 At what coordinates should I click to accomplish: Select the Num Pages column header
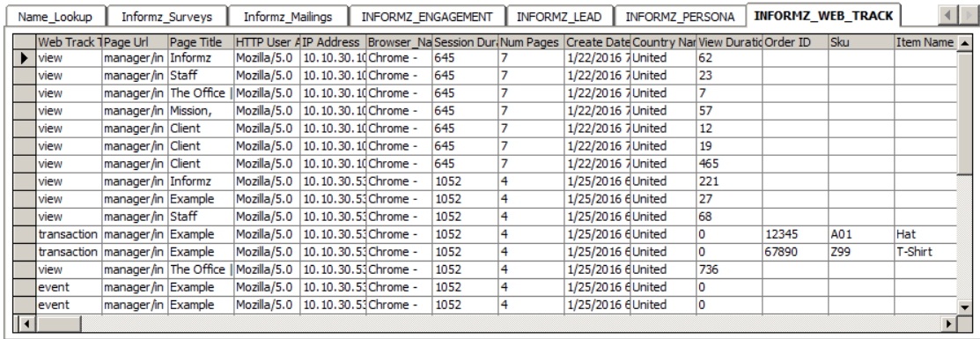pyautogui.click(x=531, y=42)
